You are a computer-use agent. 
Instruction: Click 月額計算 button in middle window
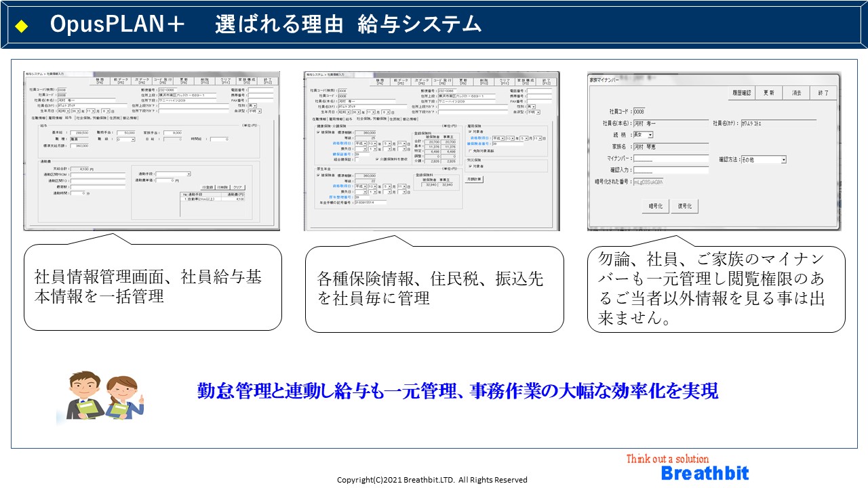coord(474,179)
